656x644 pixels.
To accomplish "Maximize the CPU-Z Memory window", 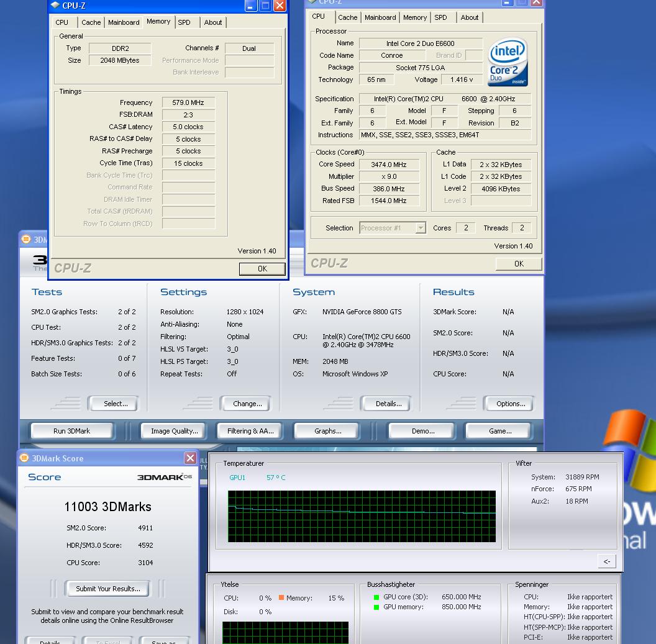I will tap(265, 6).
